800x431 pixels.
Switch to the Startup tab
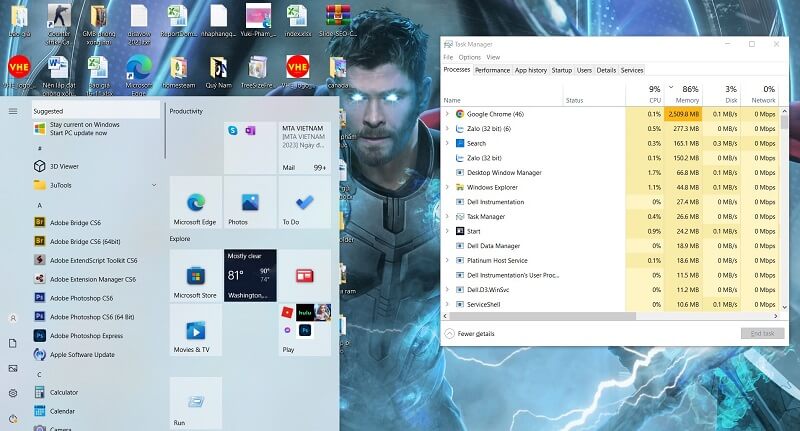coord(562,70)
